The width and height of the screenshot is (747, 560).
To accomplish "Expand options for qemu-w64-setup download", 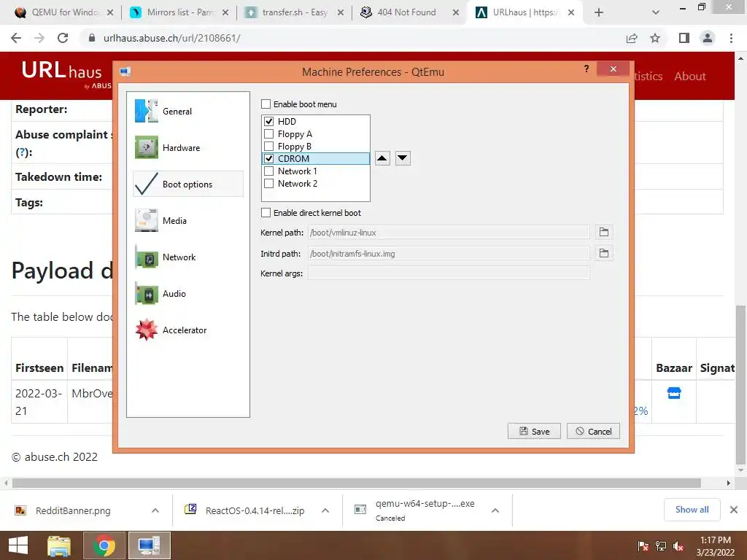I will coord(495,510).
